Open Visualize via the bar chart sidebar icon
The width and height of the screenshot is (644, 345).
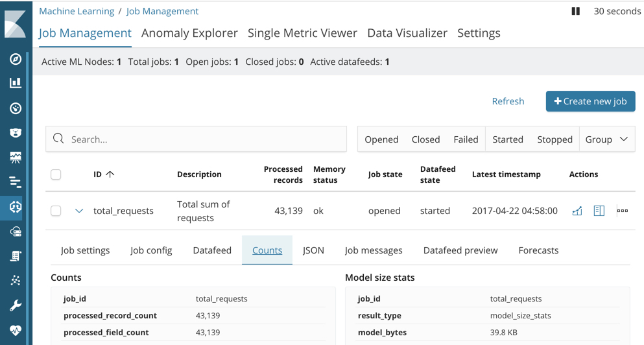[16, 83]
